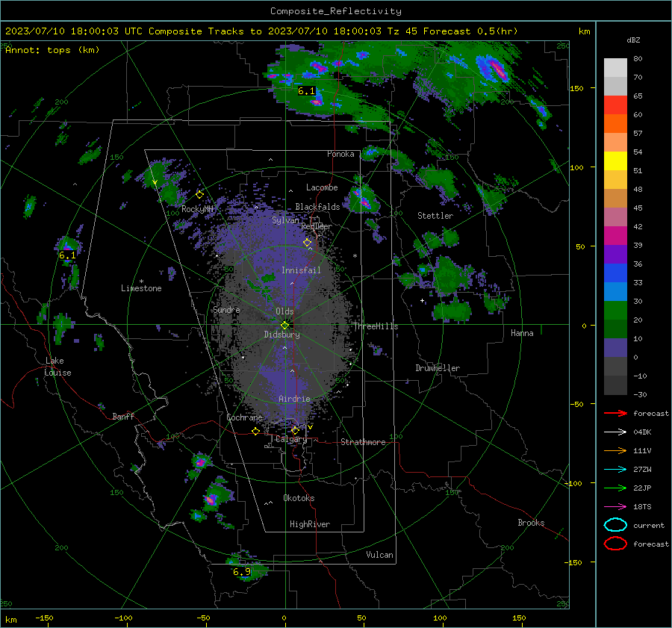
Task: Click the Composite_Reflectivity title
Action: click(336, 11)
